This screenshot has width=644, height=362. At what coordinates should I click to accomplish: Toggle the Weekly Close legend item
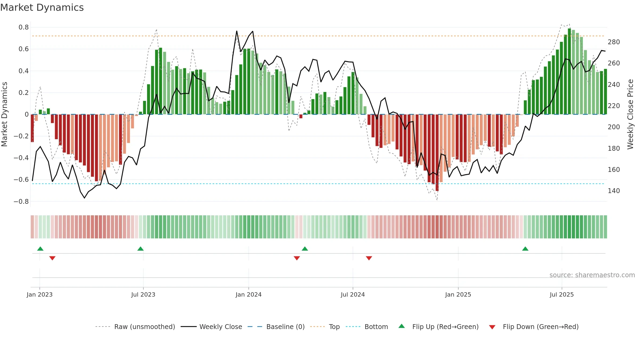(211, 327)
